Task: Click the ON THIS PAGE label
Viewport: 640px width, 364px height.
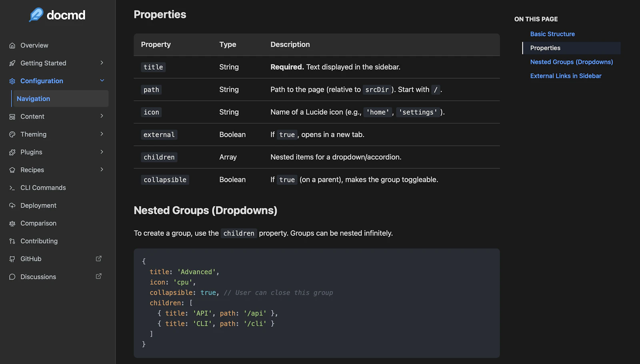Action: (536, 19)
